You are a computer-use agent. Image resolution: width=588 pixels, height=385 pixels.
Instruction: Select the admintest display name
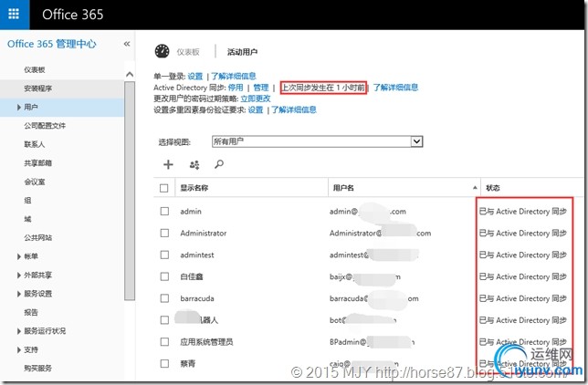(197, 255)
